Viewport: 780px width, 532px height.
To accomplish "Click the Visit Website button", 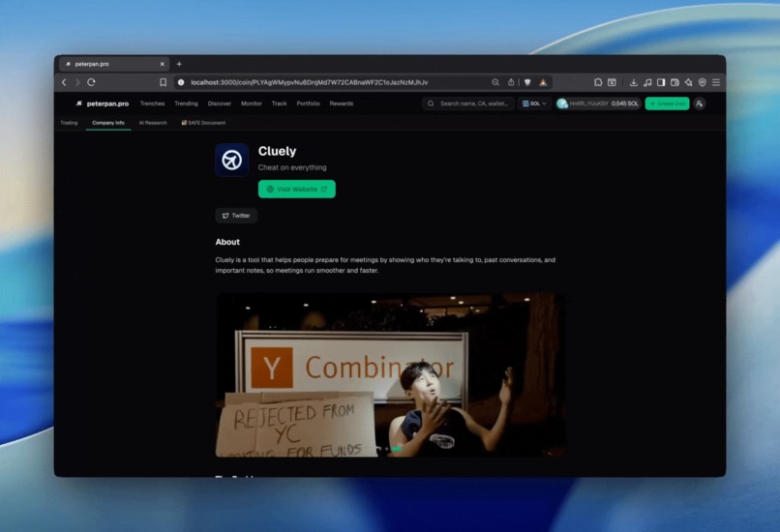I will click(x=297, y=189).
